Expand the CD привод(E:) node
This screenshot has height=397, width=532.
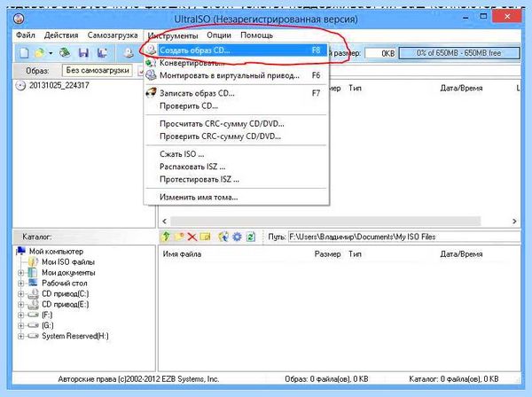point(20,305)
